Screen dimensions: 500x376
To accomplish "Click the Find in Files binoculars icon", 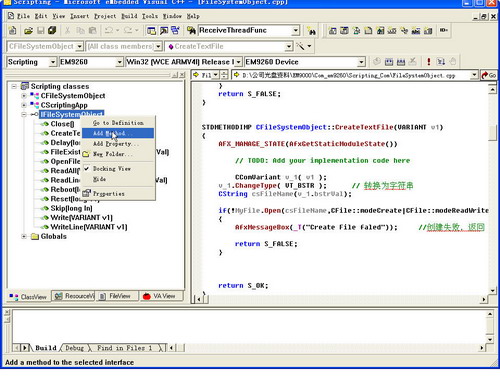I will click(x=191, y=31).
